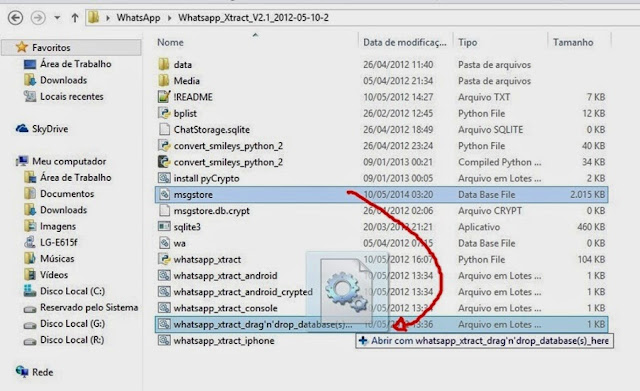The width and height of the screenshot is (640, 391).
Task: Click the folder icon in address bar
Action: (94, 18)
